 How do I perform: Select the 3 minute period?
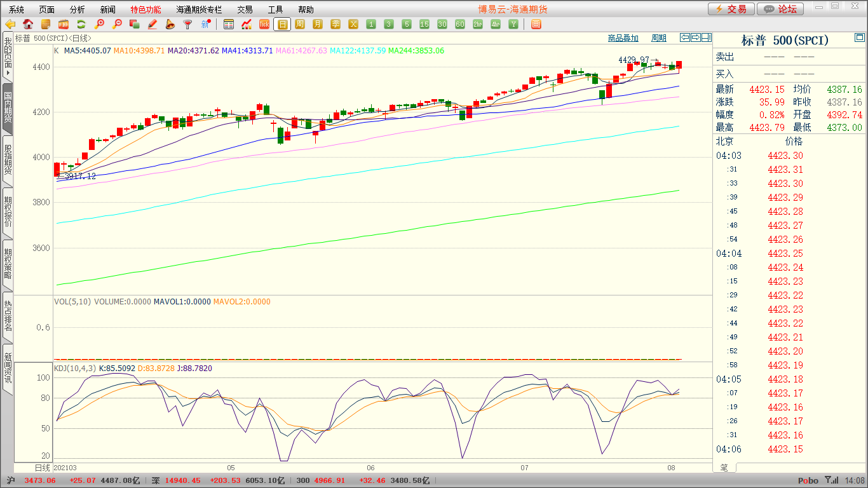click(389, 24)
